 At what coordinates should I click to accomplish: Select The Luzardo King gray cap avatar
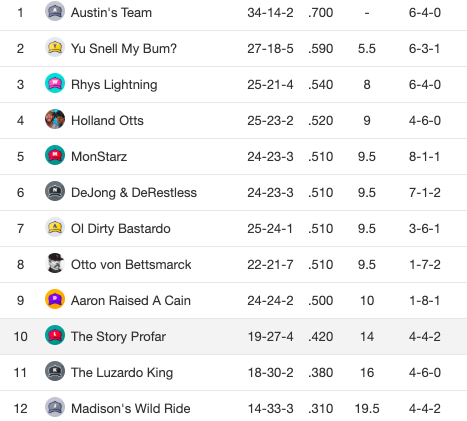pos(55,371)
